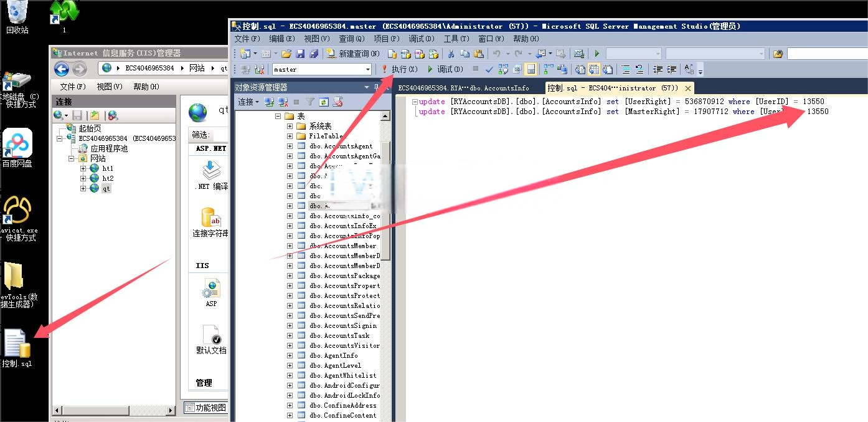Open the 文件(F) menu in SSMS
Viewport: 868px width, 422px height.
click(247, 39)
